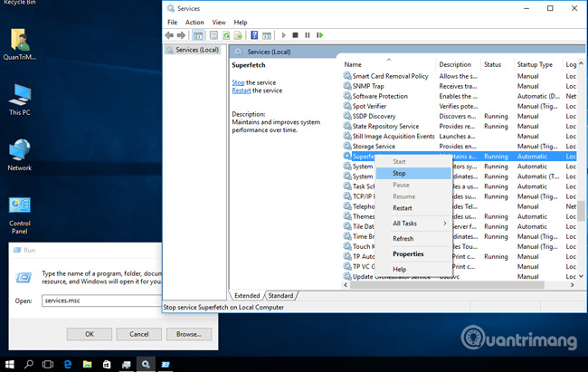
Task: Switch to the Standard tab
Action: click(280, 296)
